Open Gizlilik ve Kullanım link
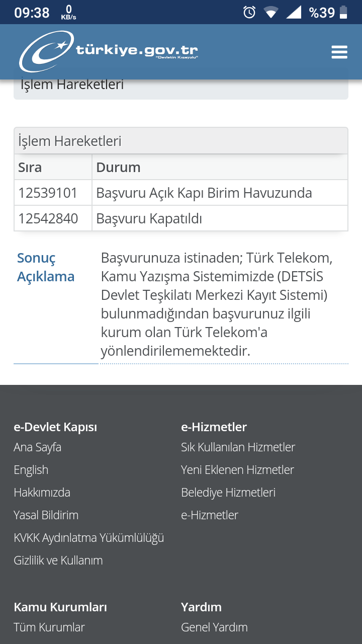362x644 pixels. (58, 560)
